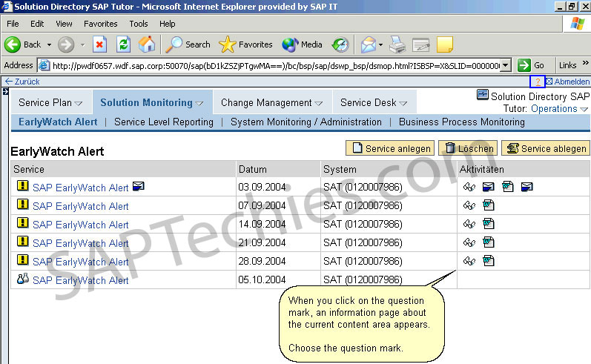Click the Zurück back link
The image size is (591, 364).
point(22,82)
